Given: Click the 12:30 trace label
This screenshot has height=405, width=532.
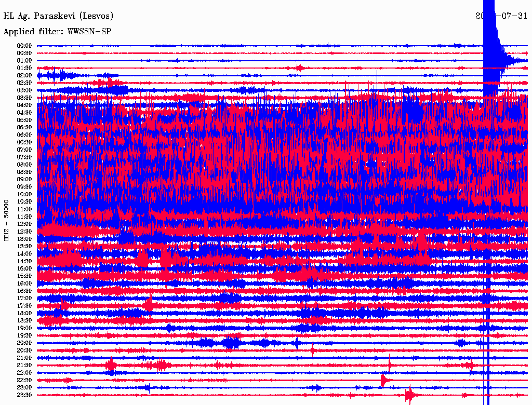Looking at the screenshot, I should [24, 232].
